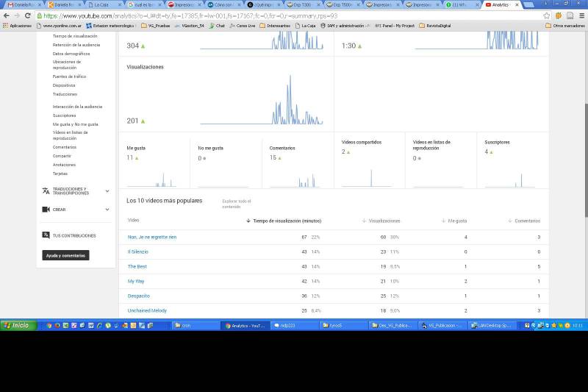This screenshot has width=588, height=392.
Task: Click the Me gusta stat card
Action: pyautogui.click(x=154, y=160)
